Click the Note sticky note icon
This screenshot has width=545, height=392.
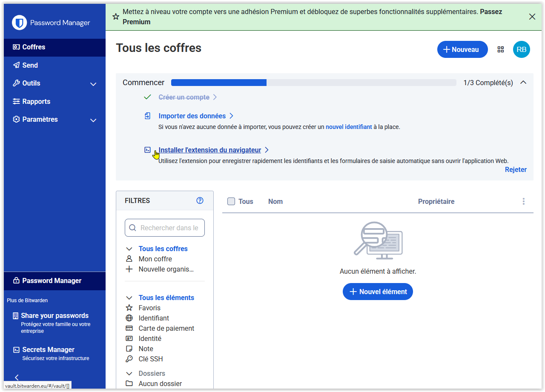point(129,349)
